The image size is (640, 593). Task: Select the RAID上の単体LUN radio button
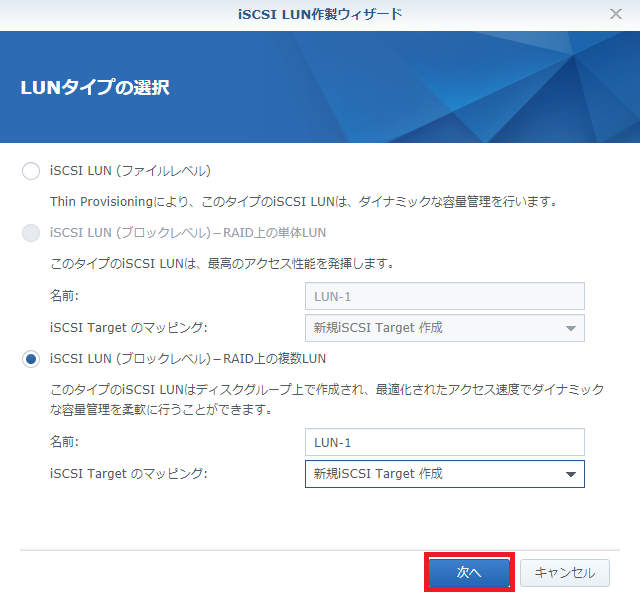click(x=31, y=233)
